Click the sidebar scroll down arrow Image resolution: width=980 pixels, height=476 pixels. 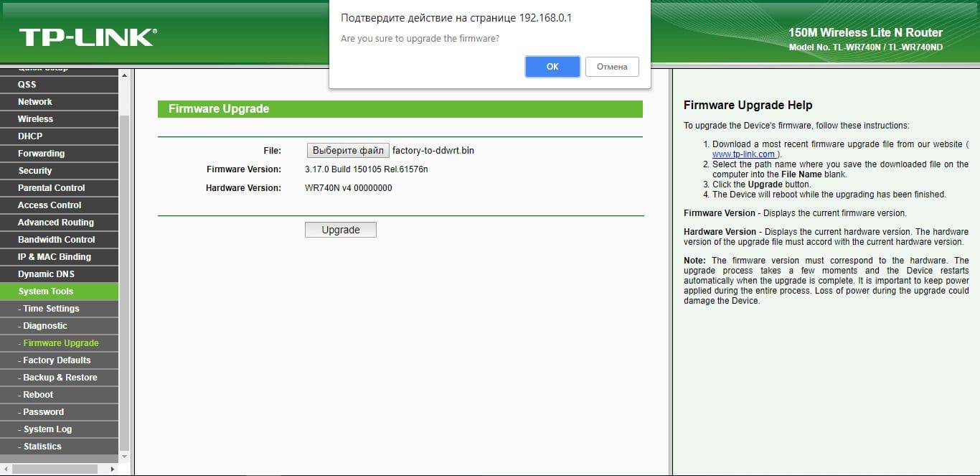(124, 457)
